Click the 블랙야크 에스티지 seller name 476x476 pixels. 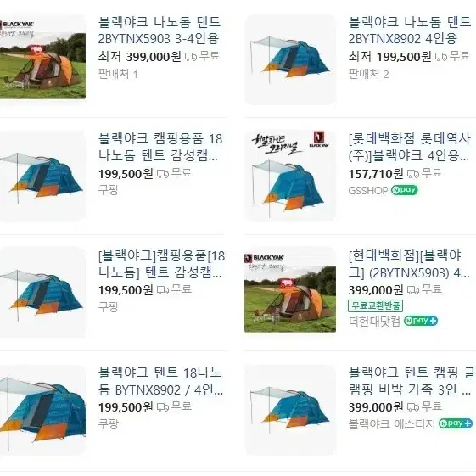point(392,423)
